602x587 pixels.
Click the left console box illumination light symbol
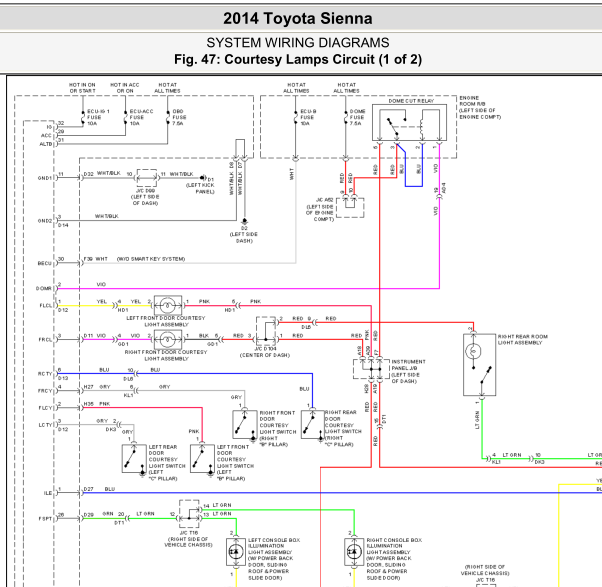[236, 552]
